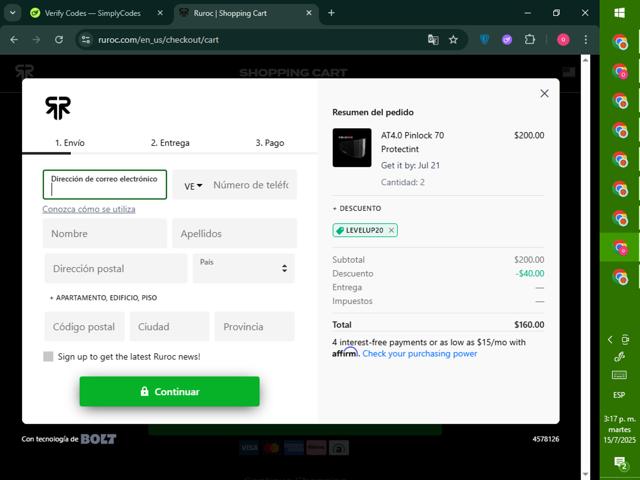Click the Número de teléfono field

(x=251, y=185)
